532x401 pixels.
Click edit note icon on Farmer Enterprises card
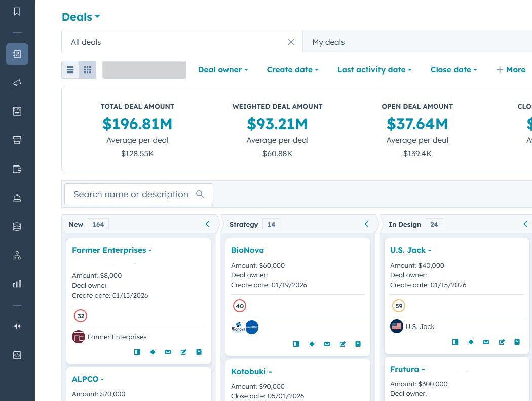183,352
